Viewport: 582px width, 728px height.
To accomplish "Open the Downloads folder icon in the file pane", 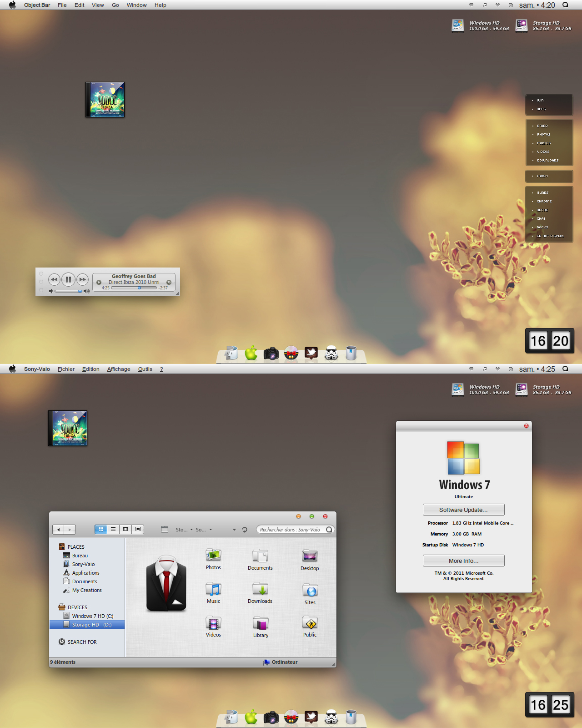I will (x=260, y=589).
